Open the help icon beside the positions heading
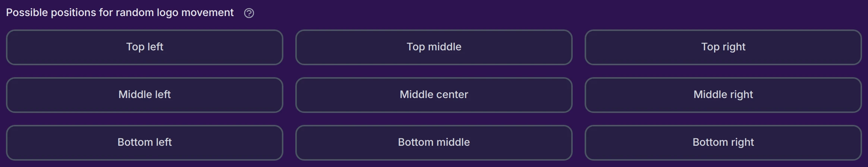Screen dimensions: 868x167 249,13
